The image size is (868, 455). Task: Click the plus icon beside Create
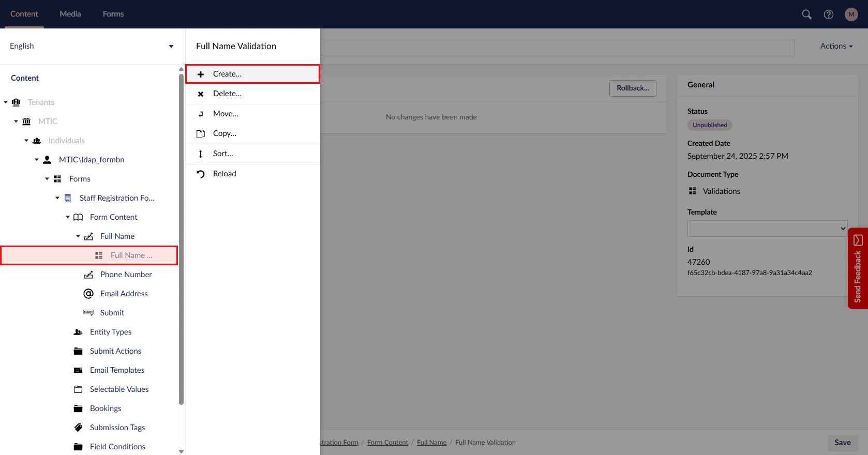click(201, 74)
